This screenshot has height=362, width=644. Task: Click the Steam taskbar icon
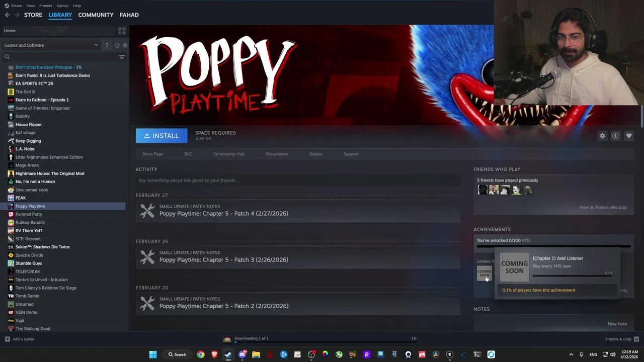click(x=228, y=354)
